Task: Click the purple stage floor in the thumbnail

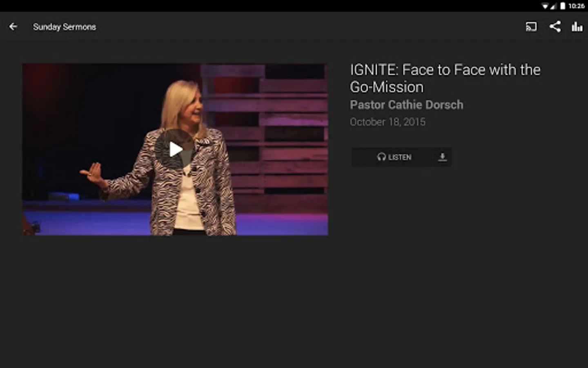Action: (x=90, y=223)
